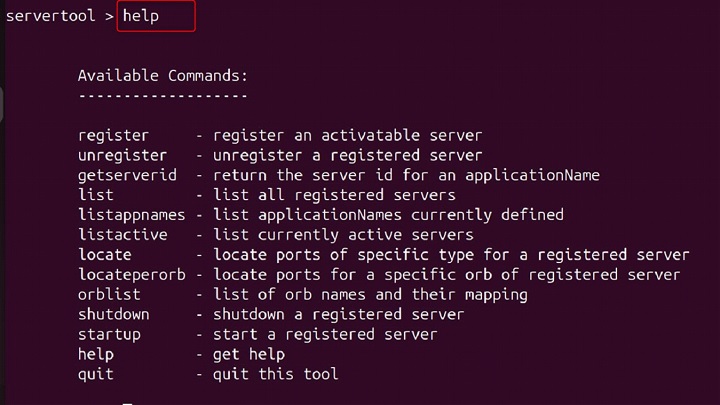Click the 'shutdown a registered server' description
Image resolution: width=720 pixels, height=405 pixels.
click(x=338, y=315)
